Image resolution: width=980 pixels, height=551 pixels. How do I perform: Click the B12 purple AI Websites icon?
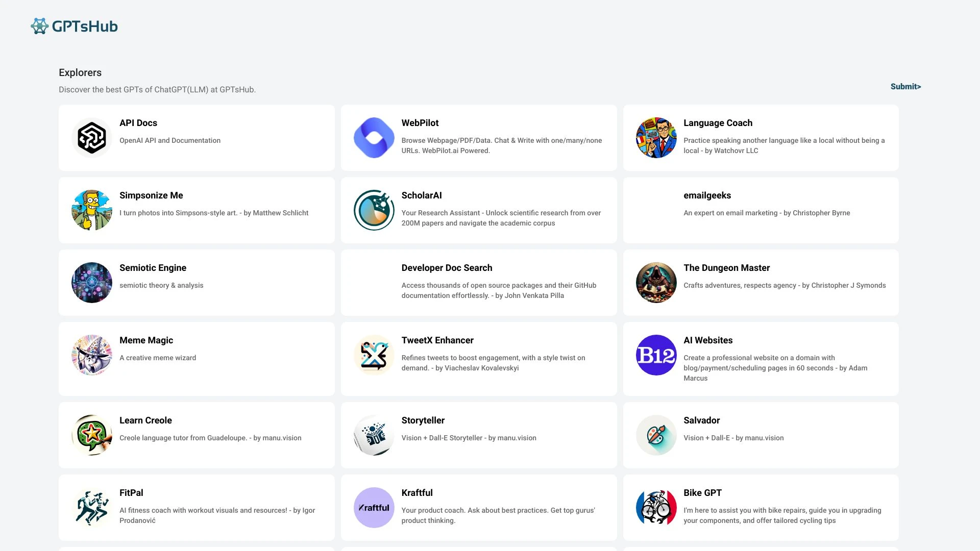tap(656, 355)
